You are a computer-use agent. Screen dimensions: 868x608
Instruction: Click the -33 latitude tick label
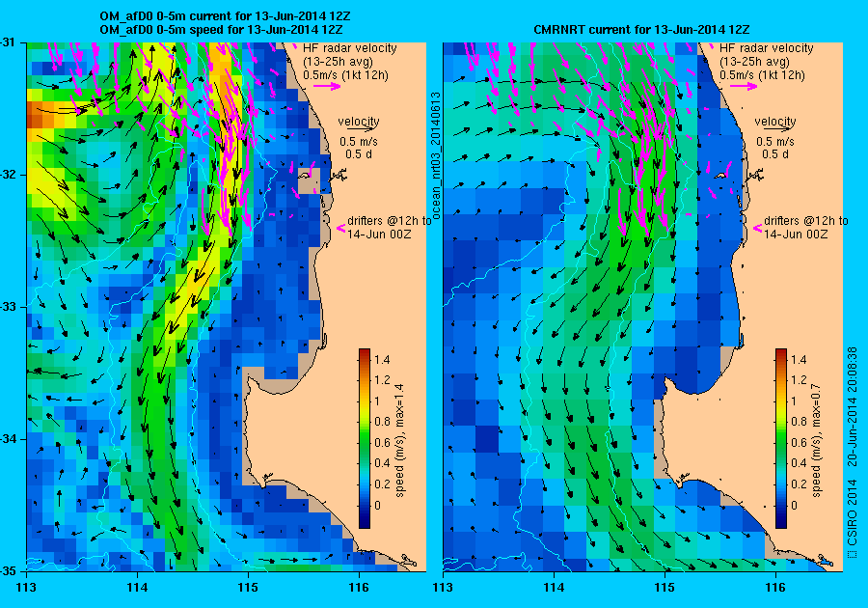[9, 307]
